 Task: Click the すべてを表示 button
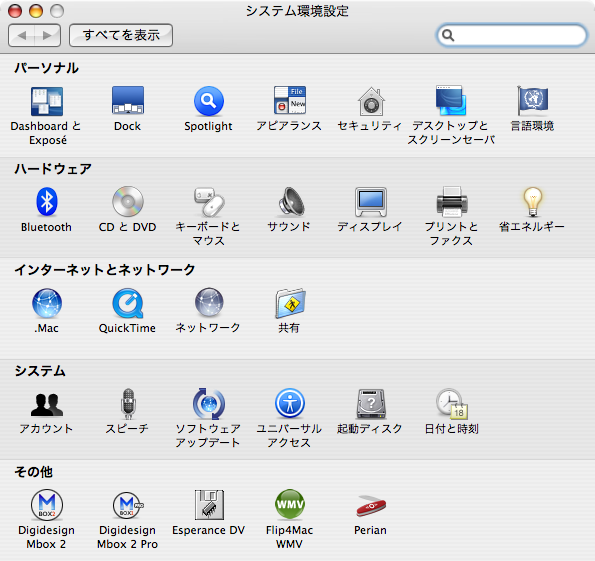click(x=121, y=35)
